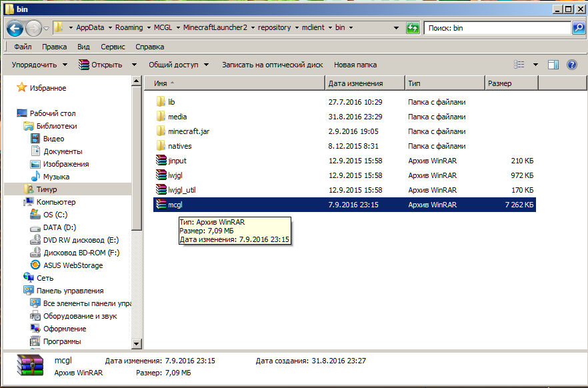Open the Файл menu
The height and width of the screenshot is (388, 588).
coord(23,47)
